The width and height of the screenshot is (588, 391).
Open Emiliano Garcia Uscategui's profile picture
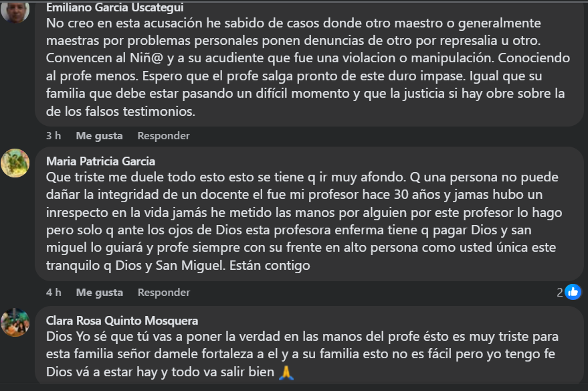(x=15, y=11)
